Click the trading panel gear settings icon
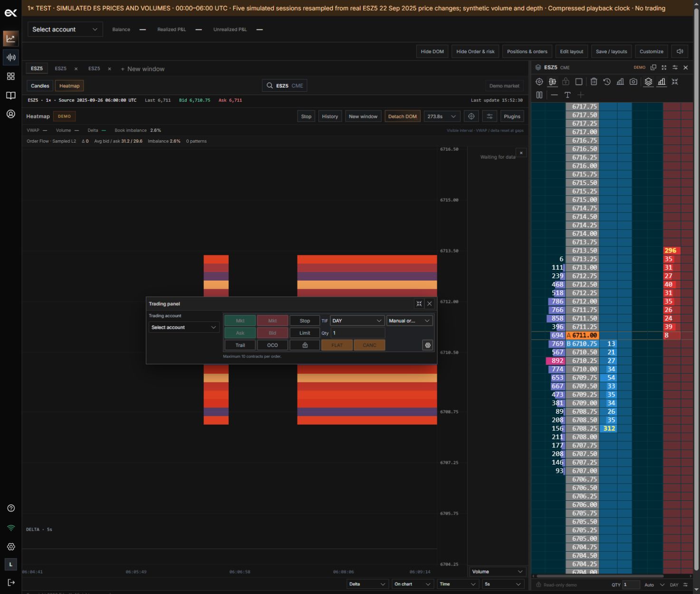The width and height of the screenshot is (700, 594). 428,345
